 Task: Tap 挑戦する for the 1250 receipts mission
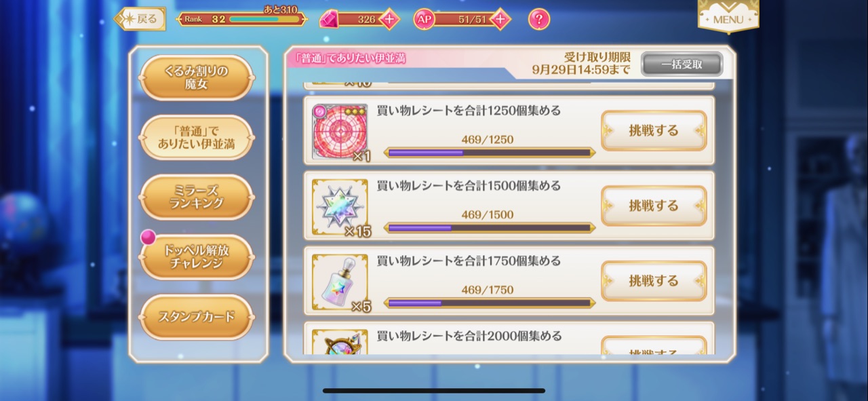654,130
